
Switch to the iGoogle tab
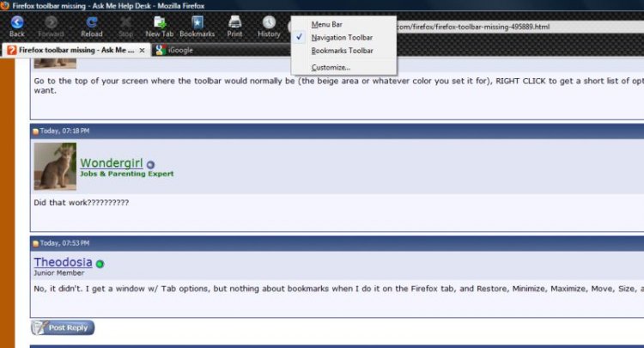tap(180, 50)
